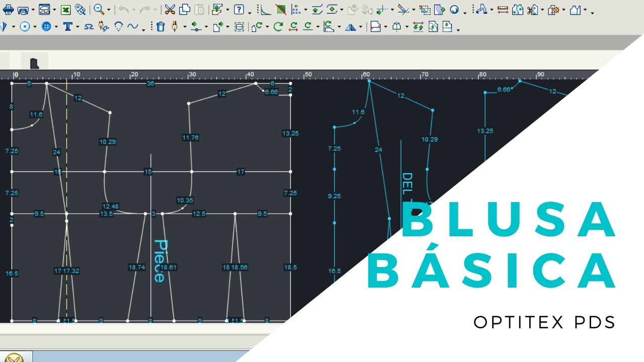The width and height of the screenshot is (644, 362).
Task: Open dropdown beside scissors piece icon
Action: click(542, 10)
